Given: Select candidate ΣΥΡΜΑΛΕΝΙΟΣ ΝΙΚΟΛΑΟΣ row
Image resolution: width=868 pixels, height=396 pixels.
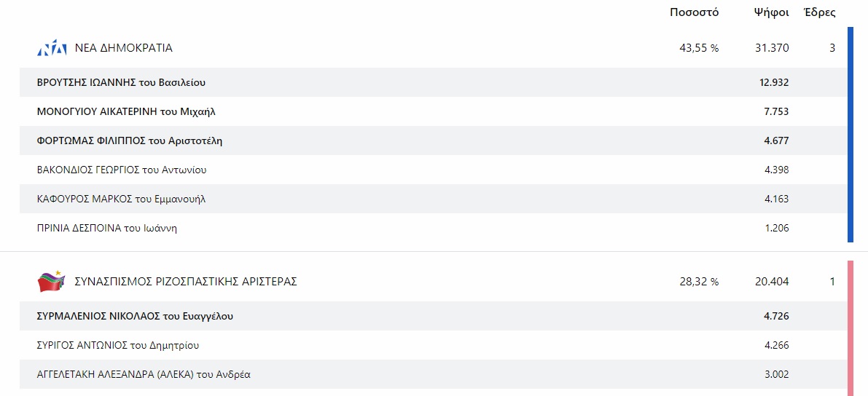Looking at the screenshot, I should [135, 316].
